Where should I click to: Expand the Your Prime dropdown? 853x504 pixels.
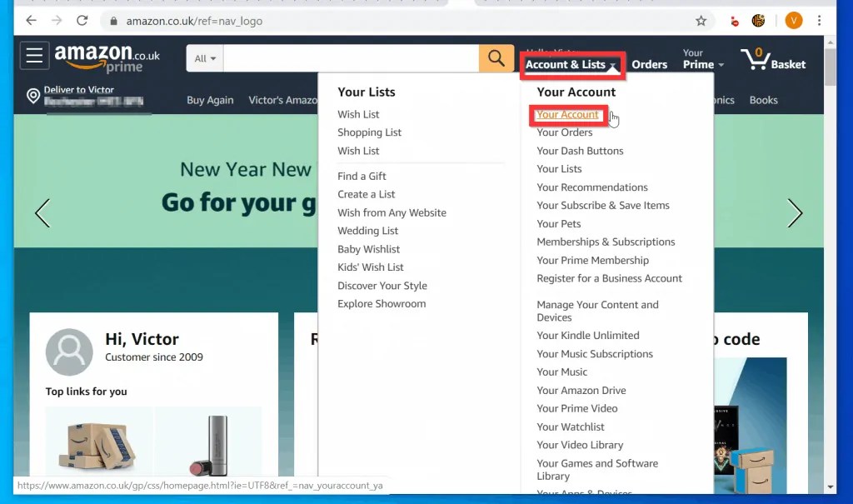click(701, 60)
